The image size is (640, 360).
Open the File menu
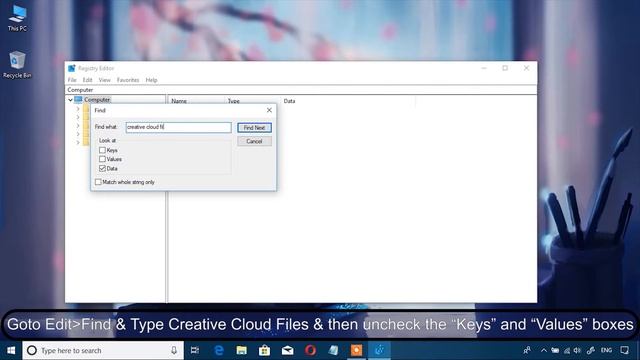click(x=72, y=80)
